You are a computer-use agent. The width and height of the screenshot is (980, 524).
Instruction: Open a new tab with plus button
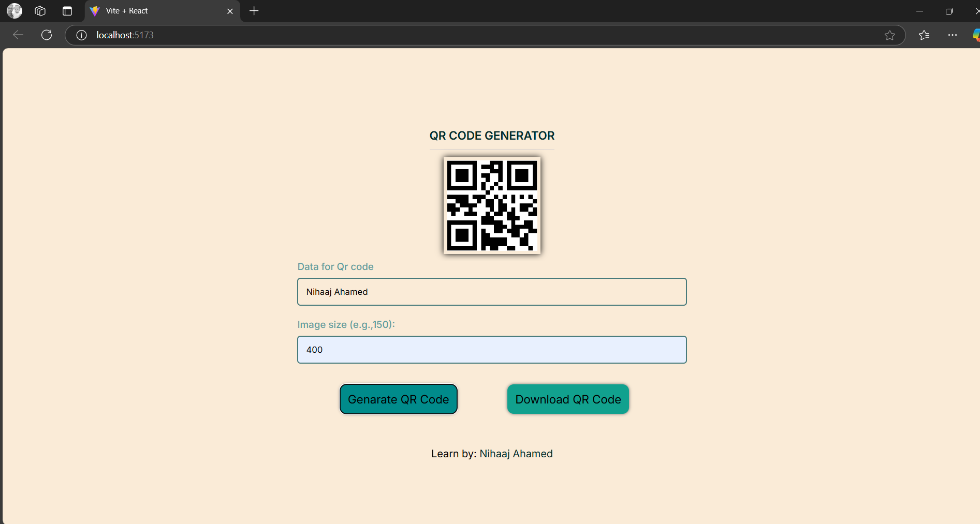254,11
